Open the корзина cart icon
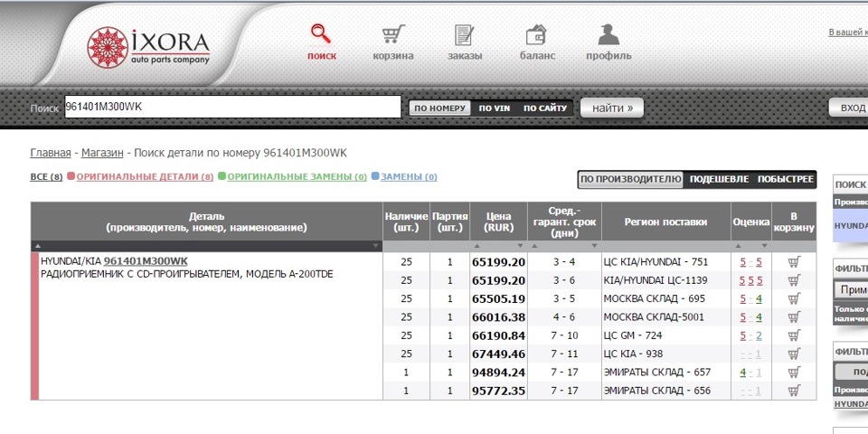 tap(393, 34)
